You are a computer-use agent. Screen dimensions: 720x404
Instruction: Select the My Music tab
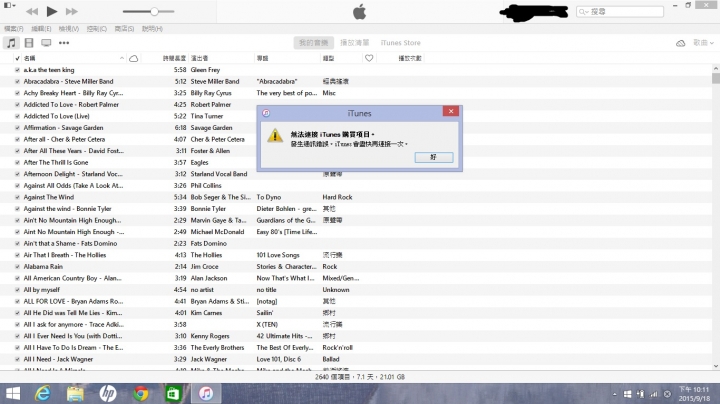click(x=314, y=43)
